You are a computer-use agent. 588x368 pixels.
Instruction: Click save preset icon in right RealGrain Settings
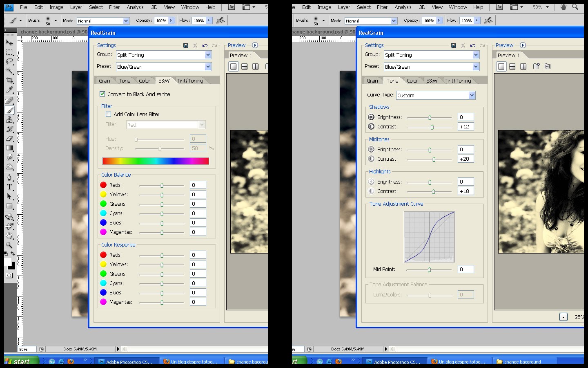tap(454, 45)
